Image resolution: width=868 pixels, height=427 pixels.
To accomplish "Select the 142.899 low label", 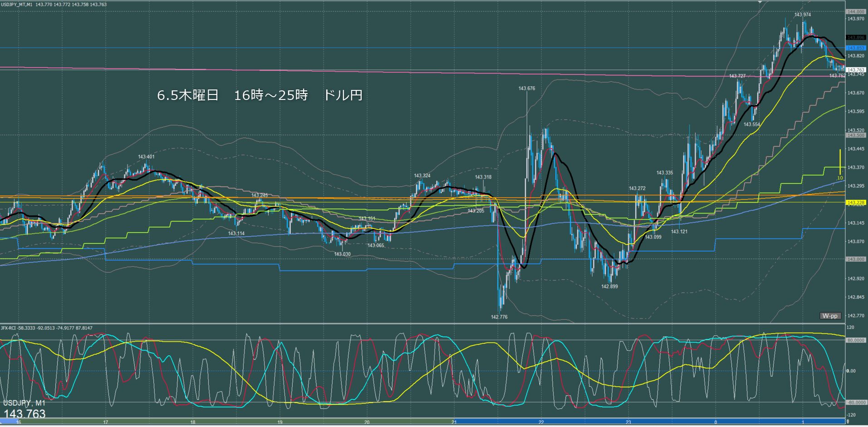I will [609, 287].
